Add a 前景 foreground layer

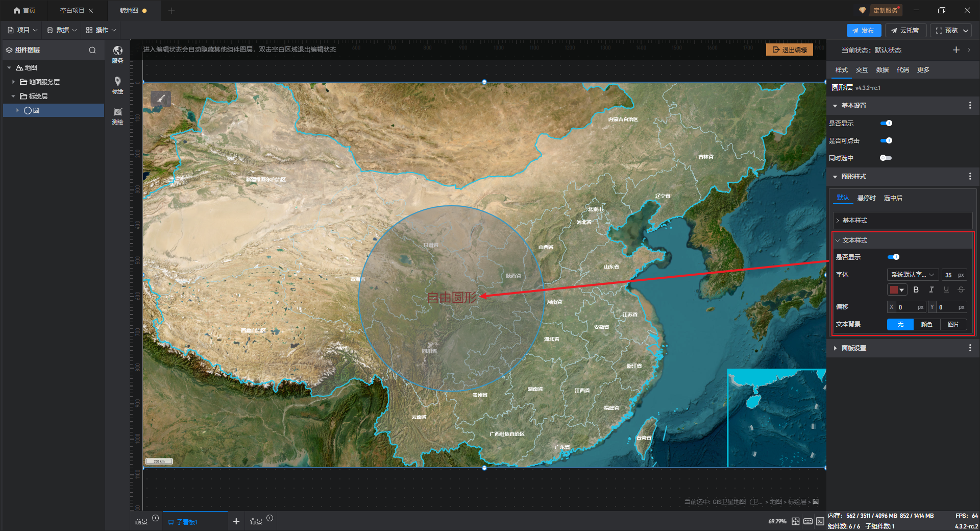click(156, 518)
